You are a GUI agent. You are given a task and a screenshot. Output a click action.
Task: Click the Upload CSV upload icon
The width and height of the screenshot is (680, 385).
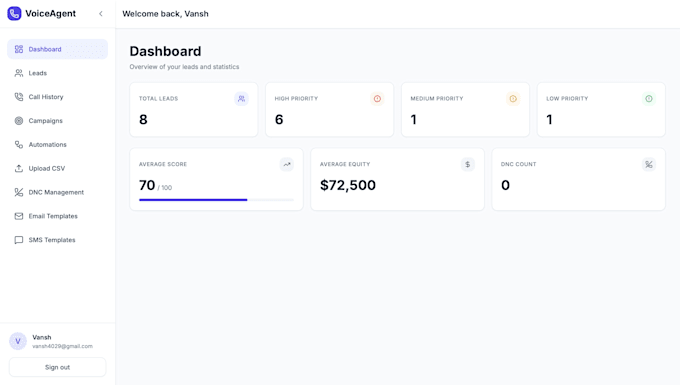(x=19, y=168)
